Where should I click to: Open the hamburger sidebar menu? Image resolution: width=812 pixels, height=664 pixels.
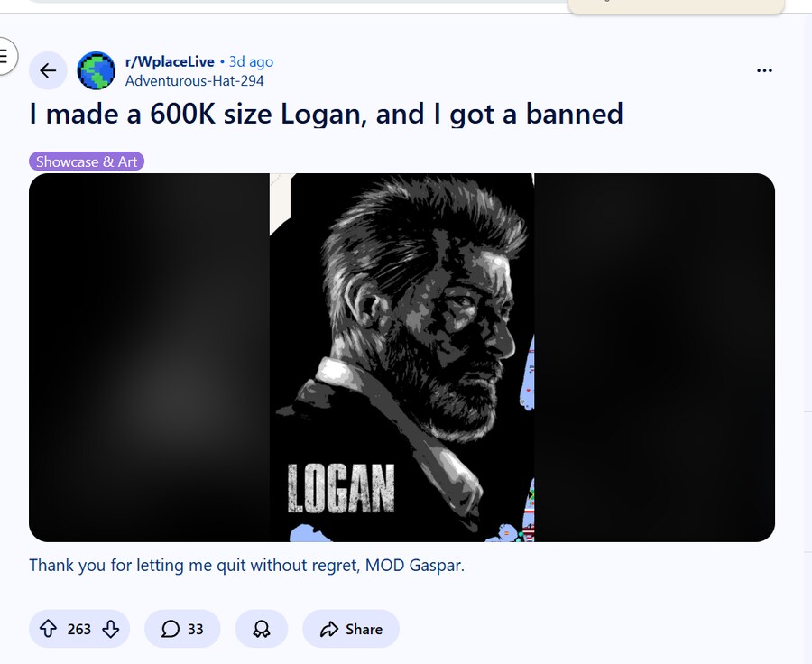click(5, 56)
